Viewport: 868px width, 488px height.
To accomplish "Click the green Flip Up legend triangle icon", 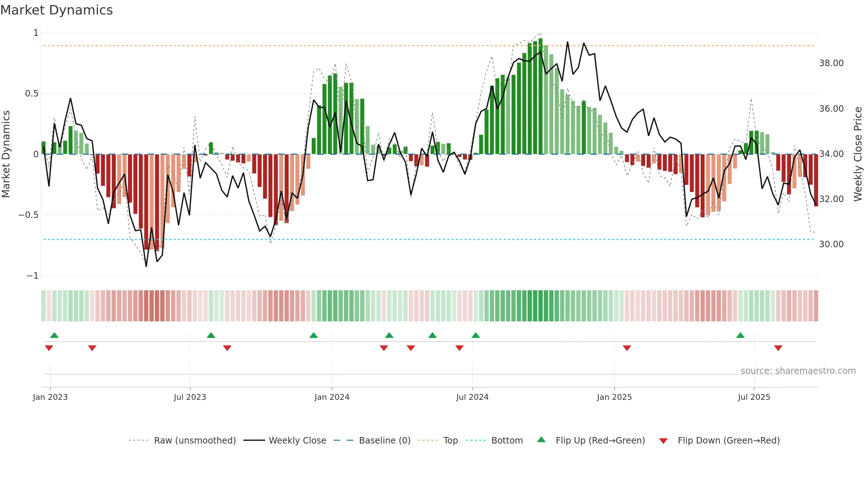I will coord(541,440).
